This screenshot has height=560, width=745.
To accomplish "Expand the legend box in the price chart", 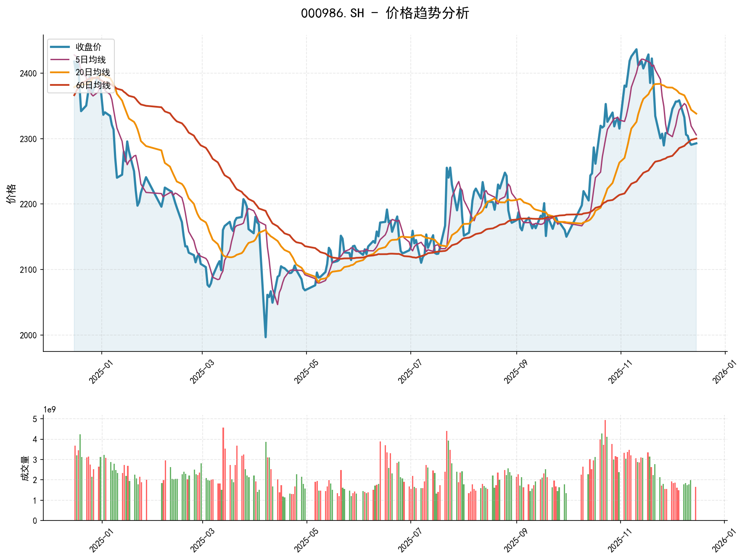I will (x=80, y=66).
